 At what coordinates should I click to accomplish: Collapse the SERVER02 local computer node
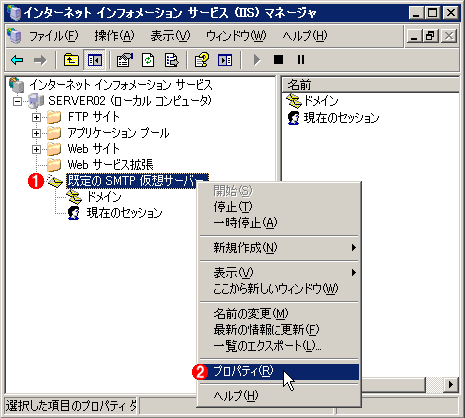point(17,101)
